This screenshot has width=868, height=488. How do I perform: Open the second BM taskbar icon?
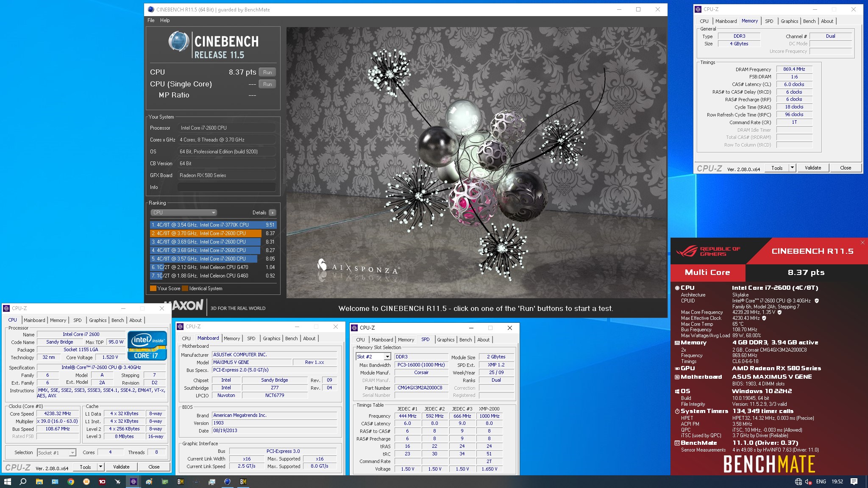[x=243, y=482]
